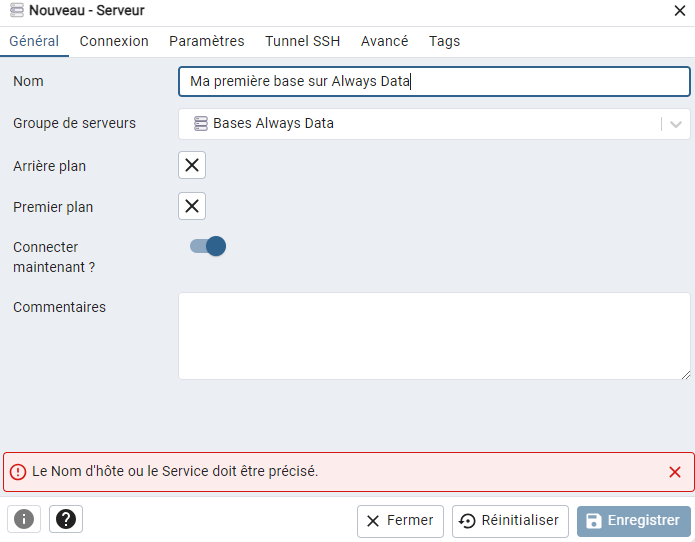
Task: Expand the Groupe de serveurs dropdown
Action: 676,124
